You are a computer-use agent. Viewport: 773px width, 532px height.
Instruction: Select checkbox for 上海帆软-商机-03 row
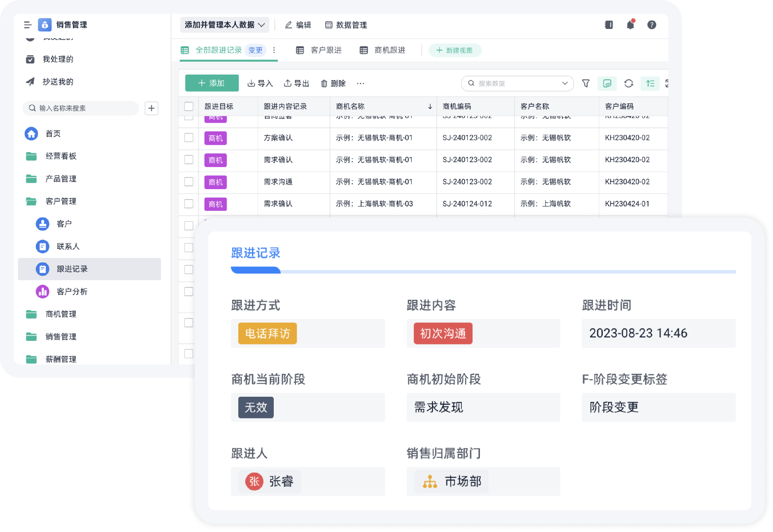pos(188,204)
